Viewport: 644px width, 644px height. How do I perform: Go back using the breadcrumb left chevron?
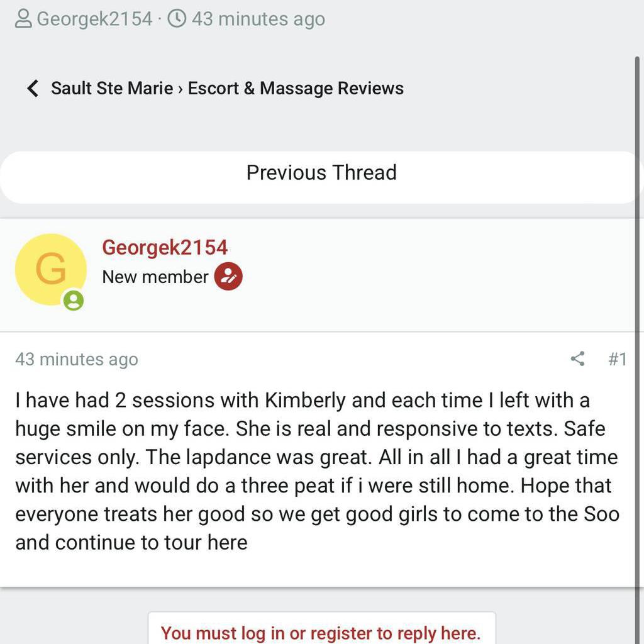point(33,88)
